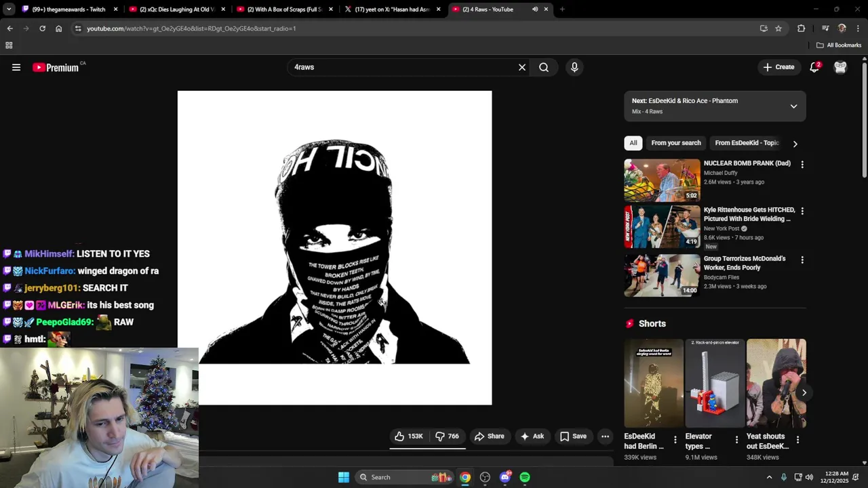
Task: Mute the 4 Raws tab audio
Action: (535, 9)
